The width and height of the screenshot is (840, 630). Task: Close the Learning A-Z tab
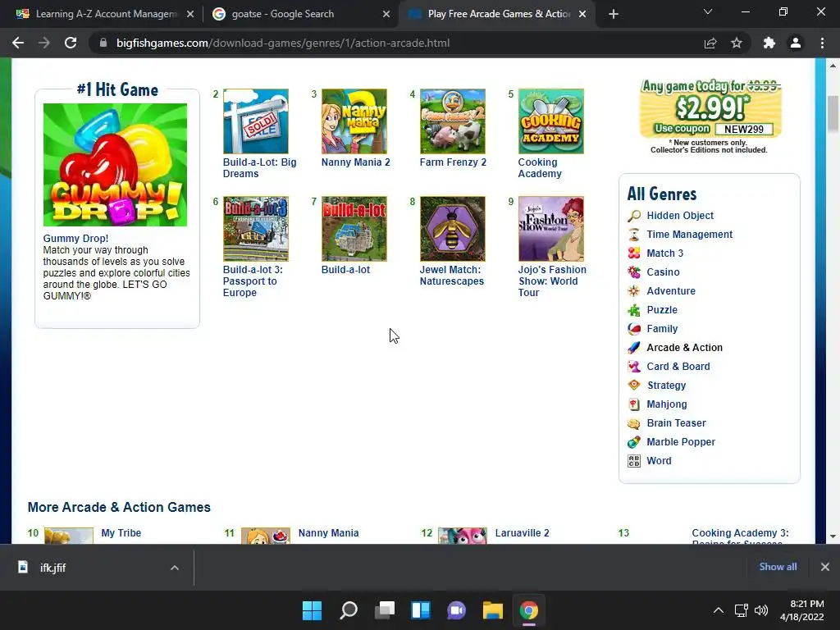(190, 15)
